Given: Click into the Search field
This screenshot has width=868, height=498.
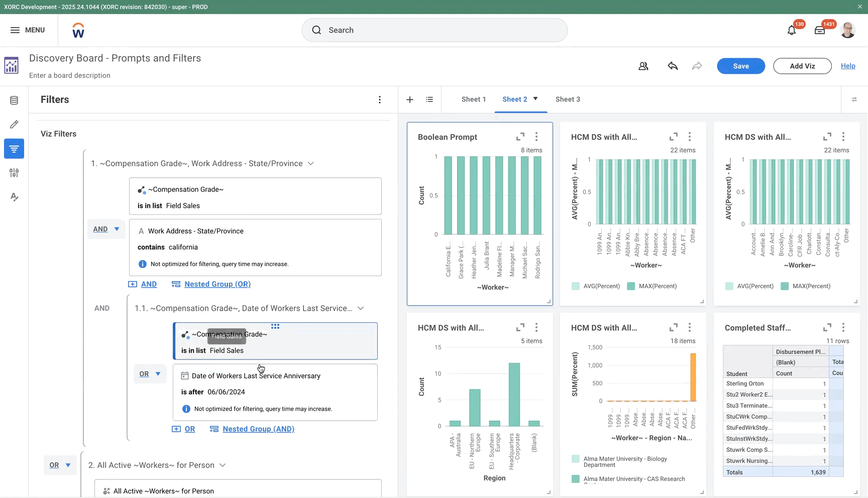Looking at the screenshot, I should click(435, 30).
